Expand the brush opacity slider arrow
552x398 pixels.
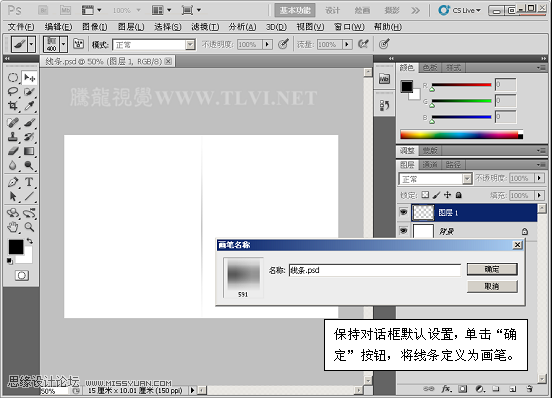click(x=267, y=44)
